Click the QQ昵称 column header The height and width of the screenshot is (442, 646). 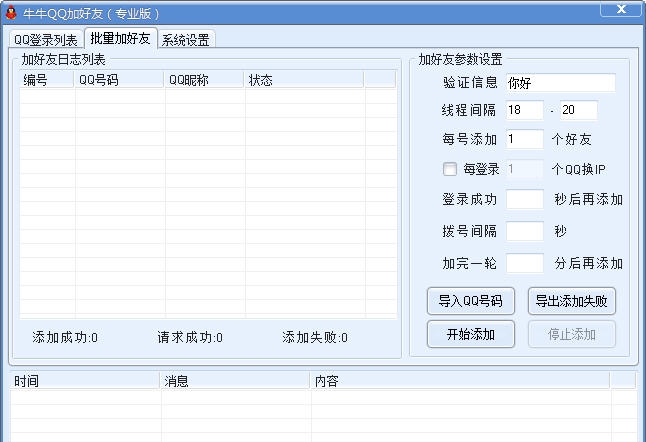tap(204, 80)
